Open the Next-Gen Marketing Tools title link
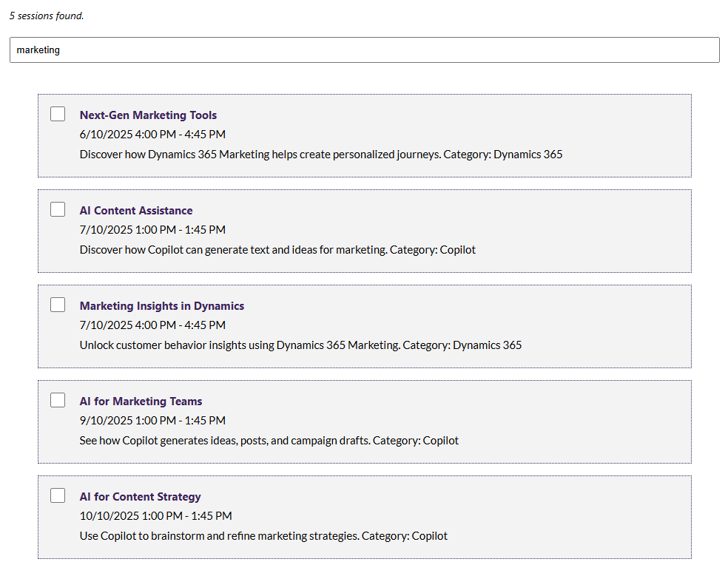 (x=148, y=115)
